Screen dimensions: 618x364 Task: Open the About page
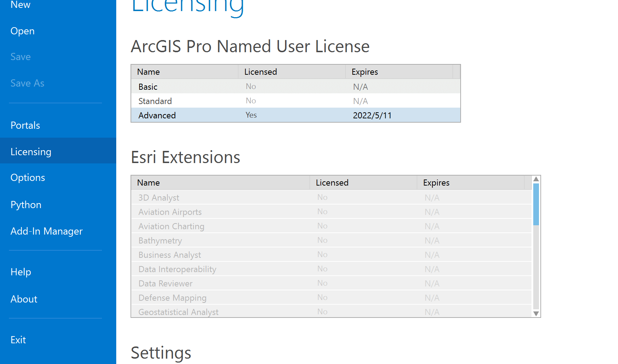(x=24, y=299)
